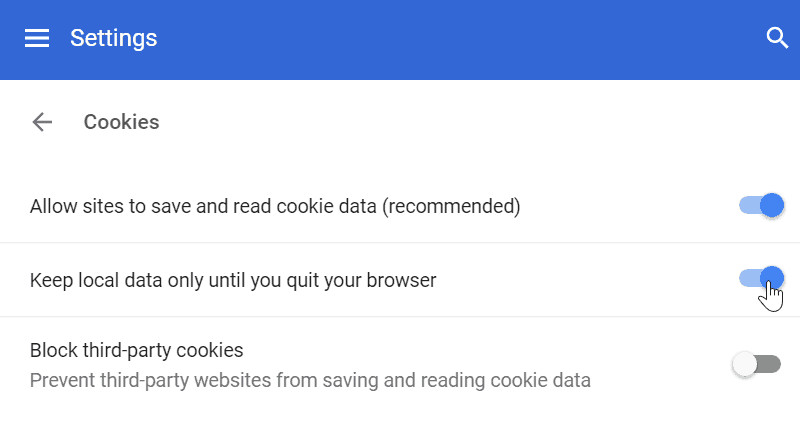Image resolution: width=800 pixels, height=426 pixels.
Task: Turn off keep local data until quit toggle
Action: point(760,278)
